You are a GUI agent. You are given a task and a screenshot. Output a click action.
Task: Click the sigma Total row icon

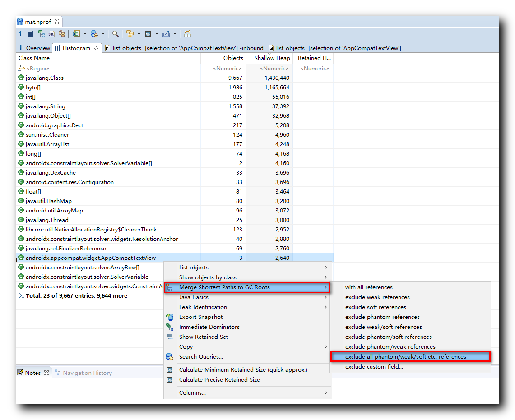point(21,295)
